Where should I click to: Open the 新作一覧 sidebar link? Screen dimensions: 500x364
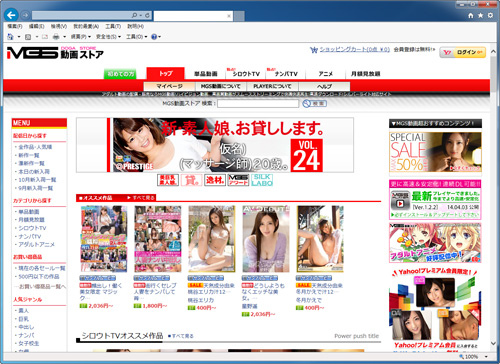[29, 155]
